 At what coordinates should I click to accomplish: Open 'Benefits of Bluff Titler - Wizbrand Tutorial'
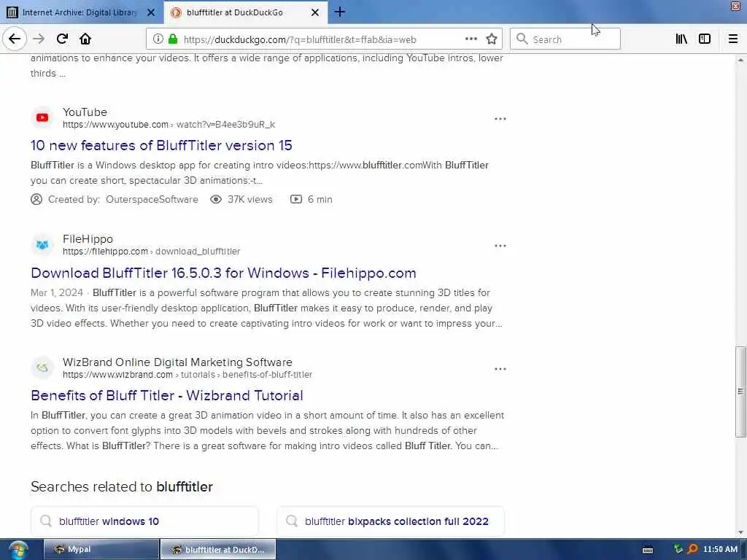point(167,395)
